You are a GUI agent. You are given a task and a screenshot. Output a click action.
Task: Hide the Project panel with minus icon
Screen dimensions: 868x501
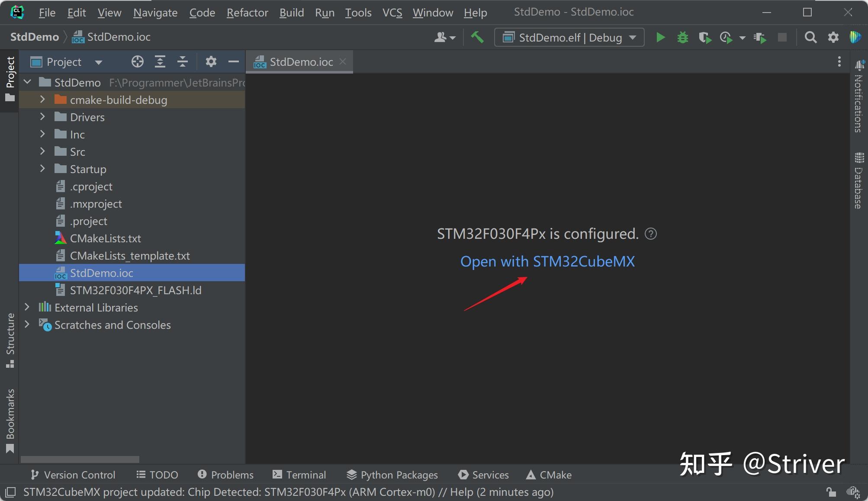pos(234,62)
